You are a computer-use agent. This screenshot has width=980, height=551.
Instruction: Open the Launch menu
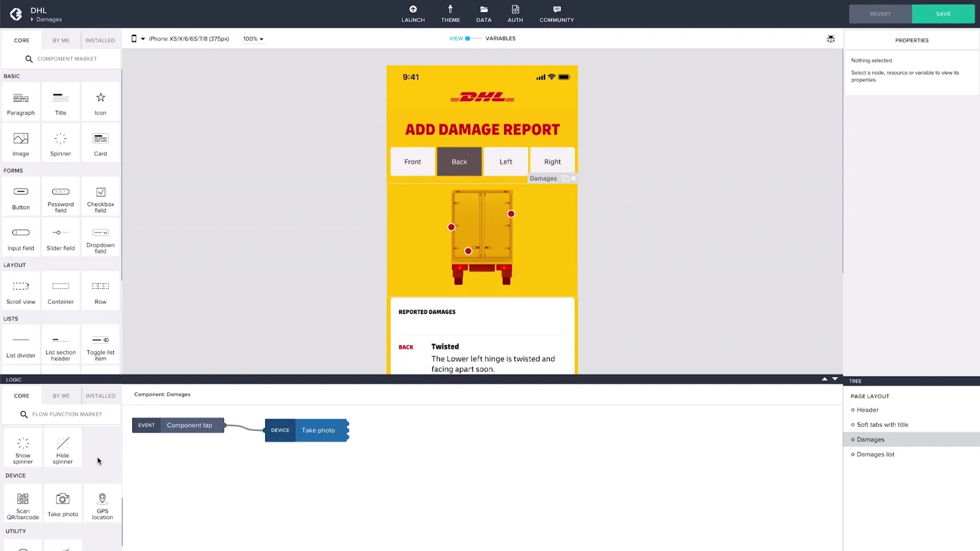tap(413, 14)
